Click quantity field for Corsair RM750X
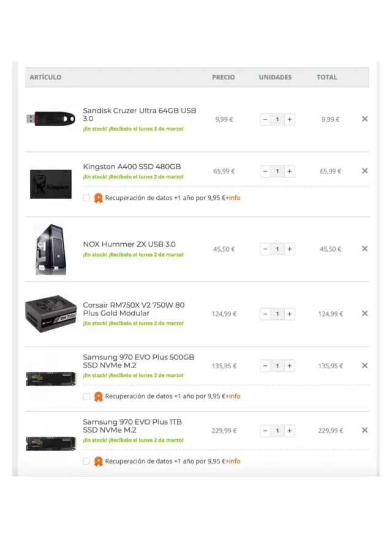 tap(277, 314)
